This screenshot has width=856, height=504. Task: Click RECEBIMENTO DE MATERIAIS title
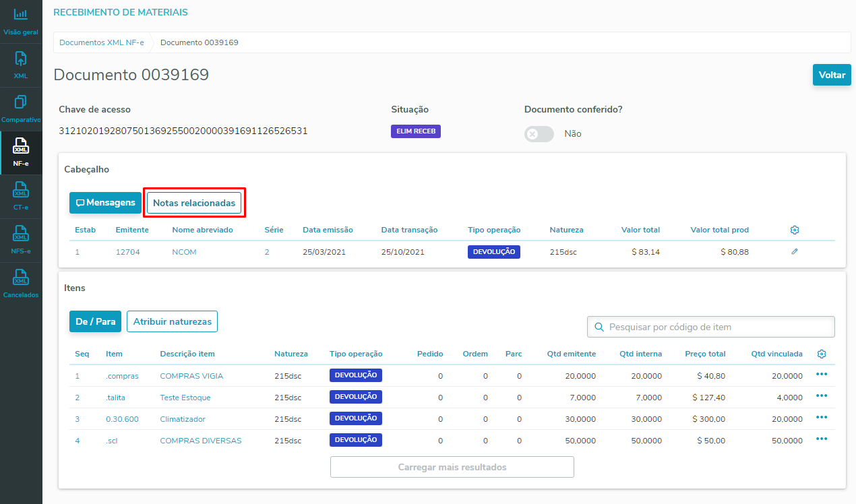click(x=121, y=12)
